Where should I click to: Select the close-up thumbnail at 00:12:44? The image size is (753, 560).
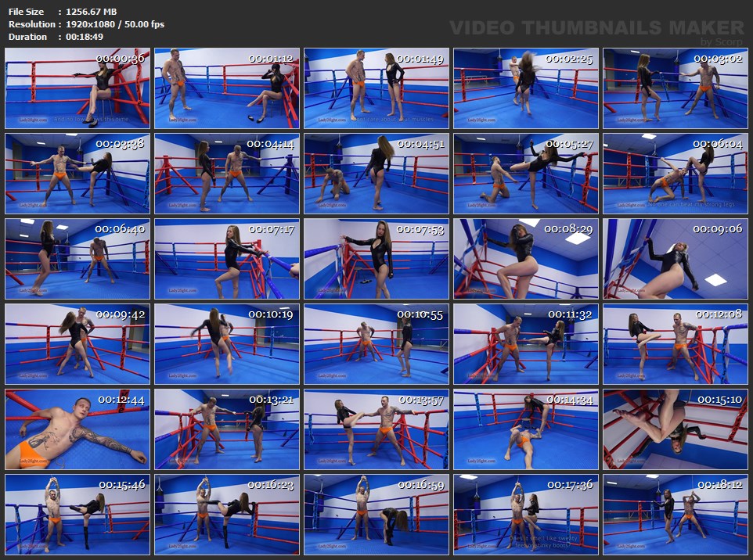coord(77,429)
